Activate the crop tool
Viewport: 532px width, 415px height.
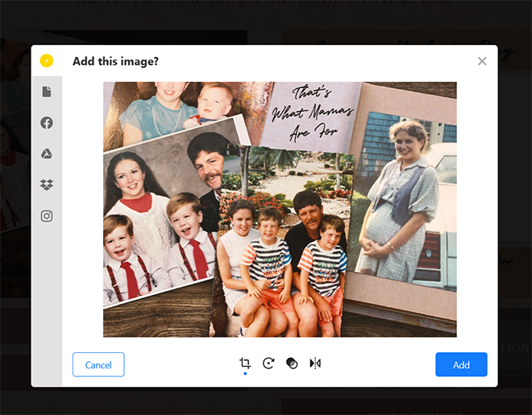[x=245, y=363]
